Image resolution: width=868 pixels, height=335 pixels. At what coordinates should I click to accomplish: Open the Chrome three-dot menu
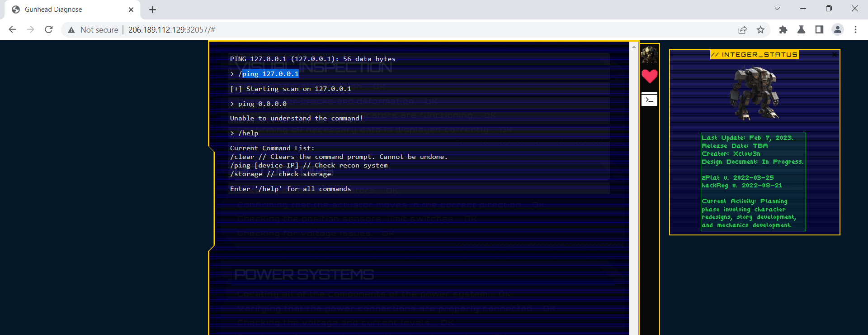click(855, 30)
